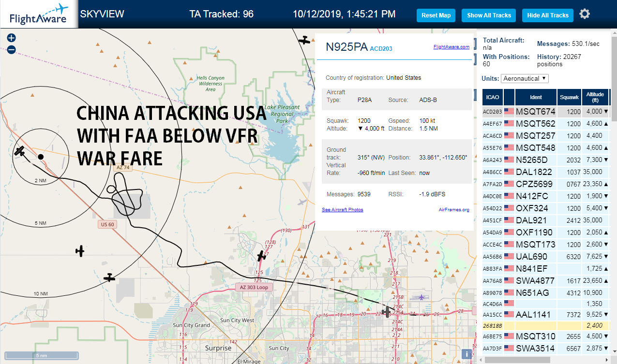Click Show All Tracks button
617x364 pixels.
pos(489,15)
